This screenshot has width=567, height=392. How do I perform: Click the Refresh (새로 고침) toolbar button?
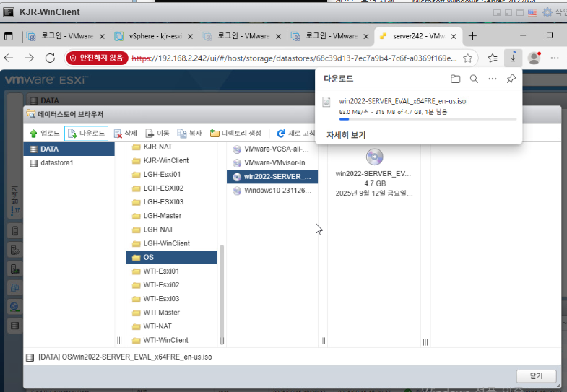pos(296,134)
